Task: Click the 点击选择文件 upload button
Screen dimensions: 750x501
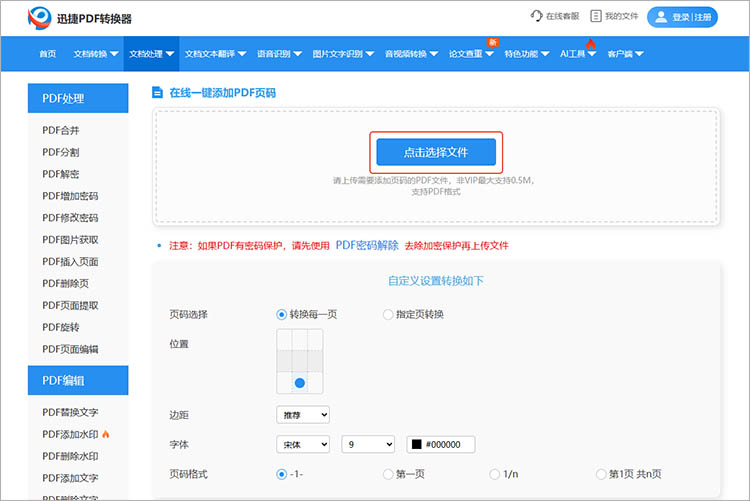Action: click(x=436, y=152)
